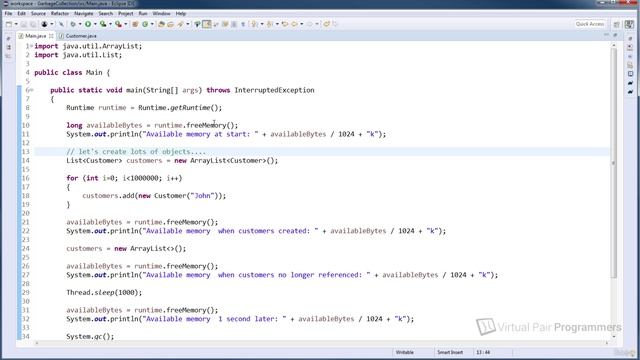
Task: Click the New Java Class icon
Action: tap(145, 24)
